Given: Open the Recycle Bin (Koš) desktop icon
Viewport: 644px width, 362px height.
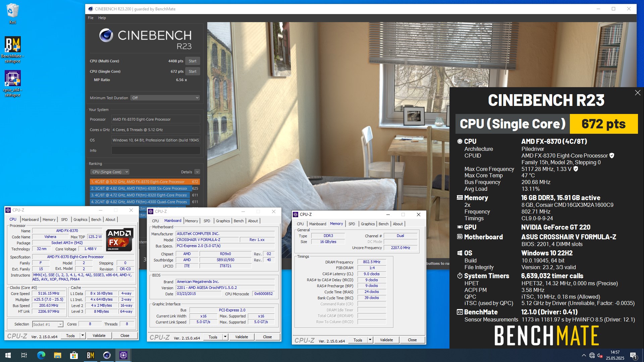Looking at the screenshot, I should (x=12, y=13).
